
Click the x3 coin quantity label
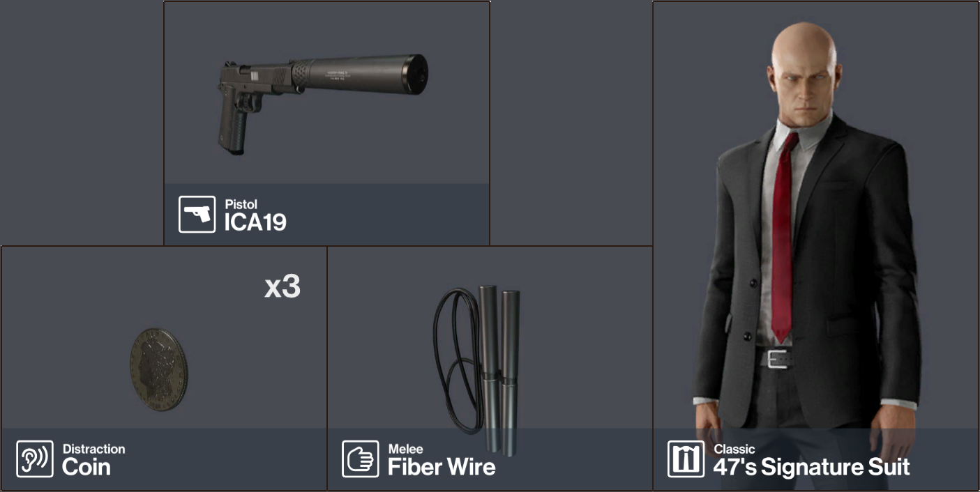click(282, 287)
